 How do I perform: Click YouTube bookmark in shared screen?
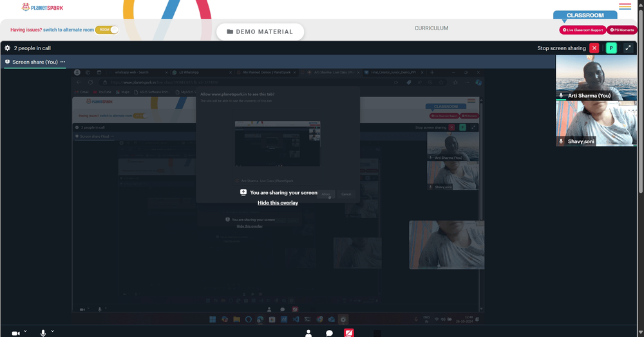coord(102,92)
